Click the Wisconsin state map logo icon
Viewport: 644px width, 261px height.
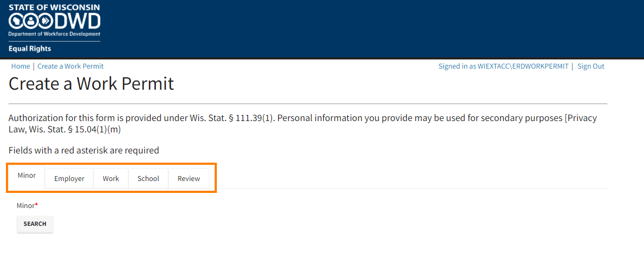(x=16, y=21)
